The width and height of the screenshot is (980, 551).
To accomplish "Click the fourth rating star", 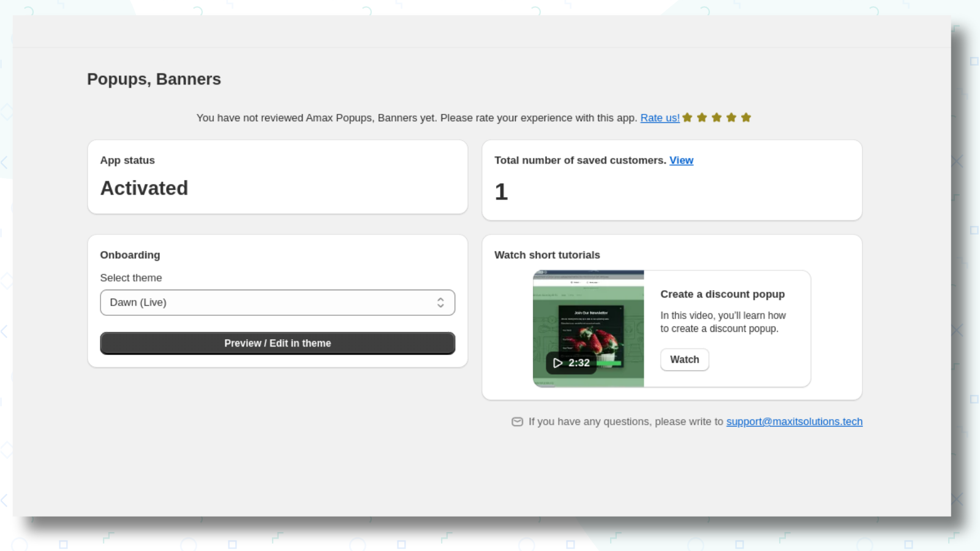I will 731,118.
